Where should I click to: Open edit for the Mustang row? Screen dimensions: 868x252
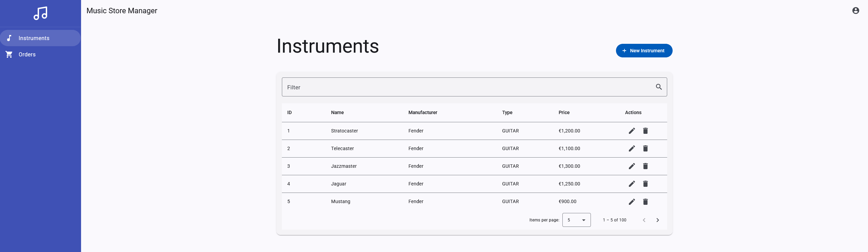click(632, 202)
